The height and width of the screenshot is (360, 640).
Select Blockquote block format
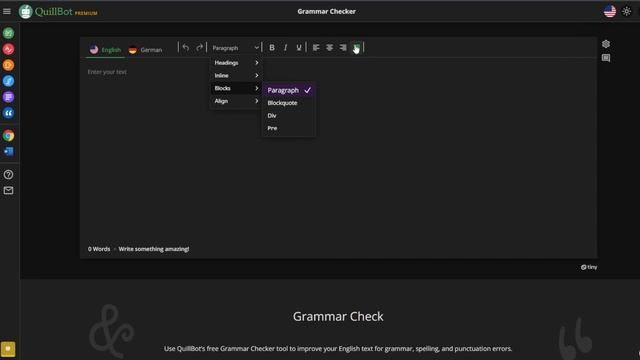289,103
